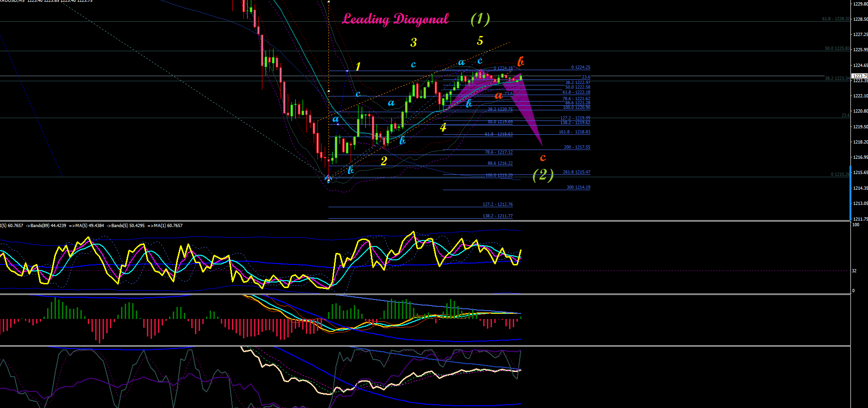Screen dimensions: 868x408
Task: Click the yellow wave label "4"
Action: point(443,127)
